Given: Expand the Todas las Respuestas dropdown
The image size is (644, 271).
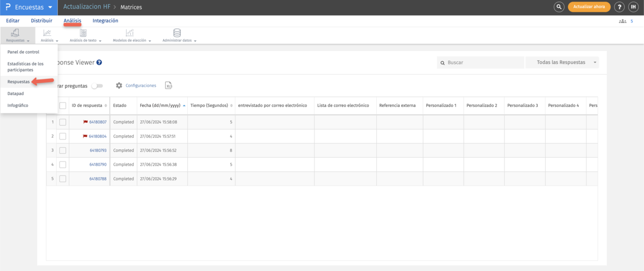Looking at the screenshot, I should click(x=562, y=62).
